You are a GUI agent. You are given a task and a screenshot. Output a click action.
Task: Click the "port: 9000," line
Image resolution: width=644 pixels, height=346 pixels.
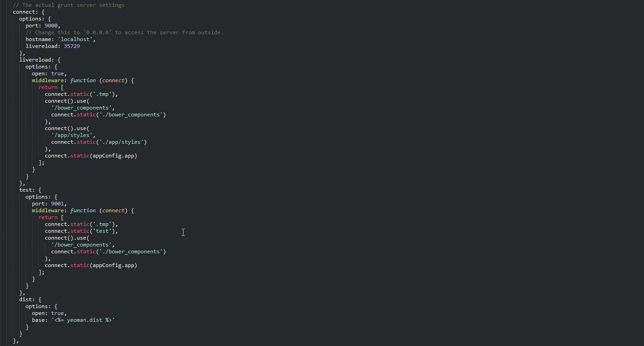coord(43,26)
